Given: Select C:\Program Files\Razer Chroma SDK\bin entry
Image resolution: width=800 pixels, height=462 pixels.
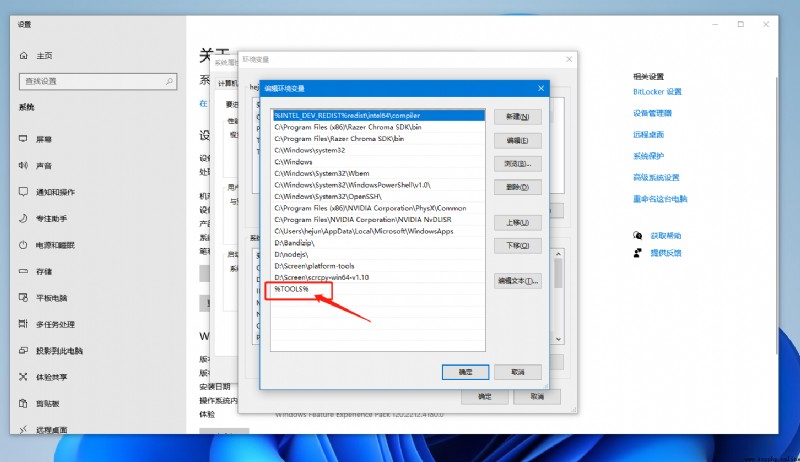Looking at the screenshot, I should [x=378, y=139].
